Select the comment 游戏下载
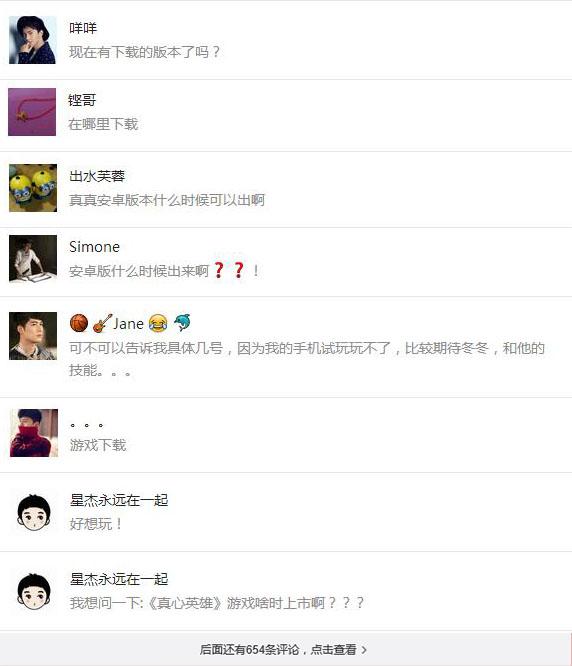572x666 pixels. pos(98,445)
